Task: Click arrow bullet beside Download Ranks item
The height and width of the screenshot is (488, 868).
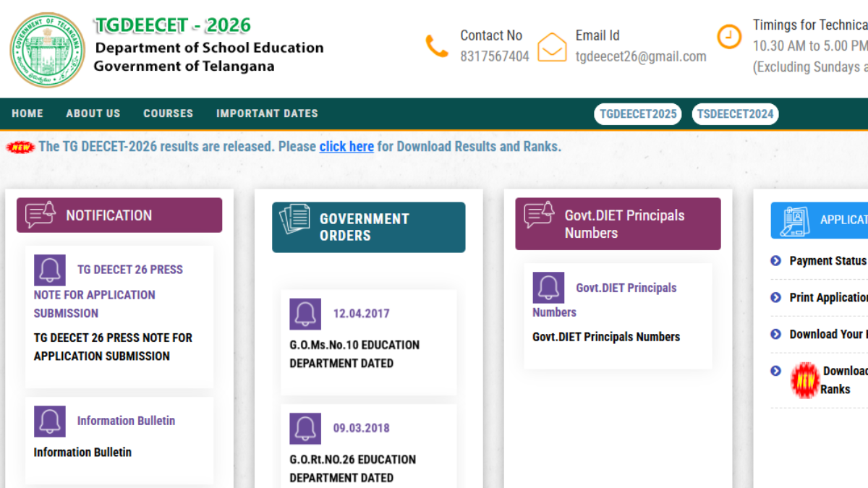Action: (x=776, y=371)
